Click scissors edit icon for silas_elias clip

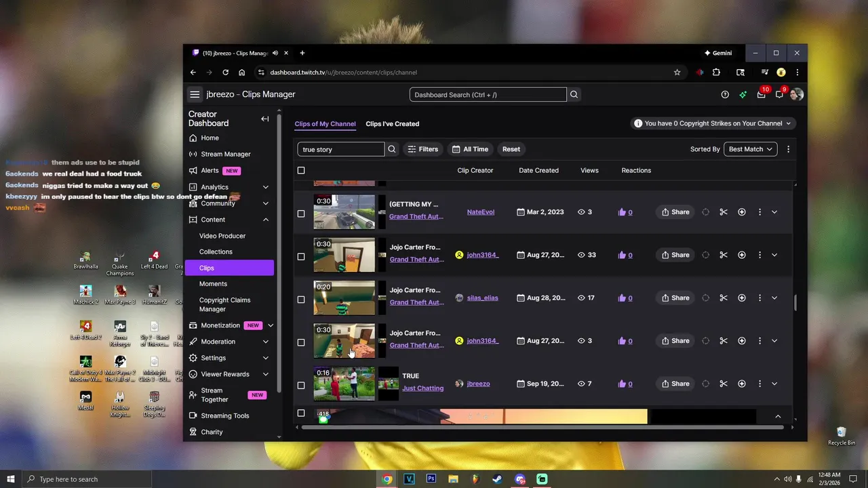[x=724, y=298]
